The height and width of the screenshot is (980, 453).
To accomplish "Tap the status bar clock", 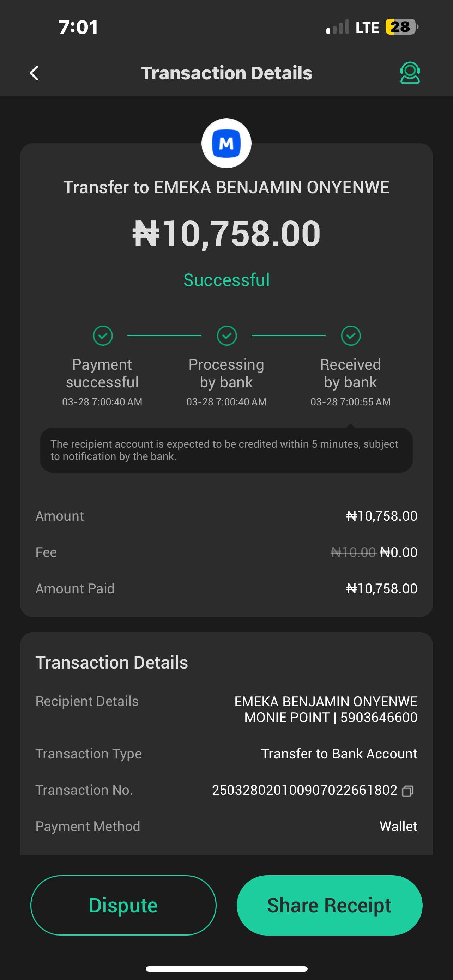I will click(78, 28).
